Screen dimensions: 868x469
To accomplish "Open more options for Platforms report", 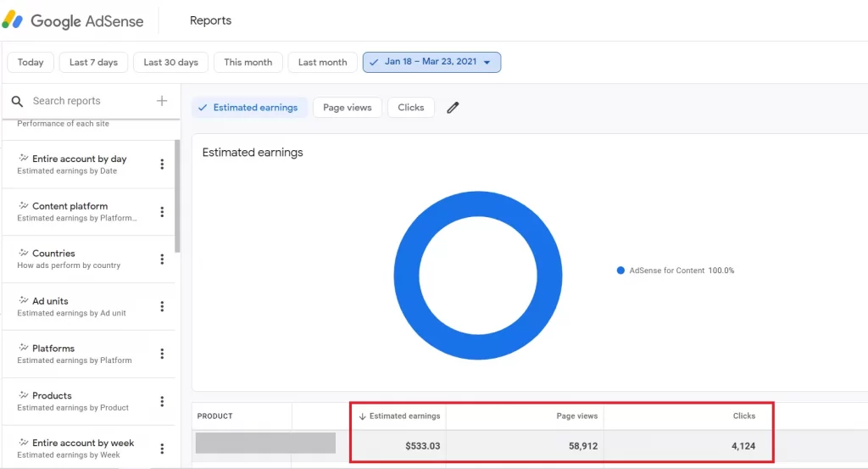I will (x=162, y=354).
